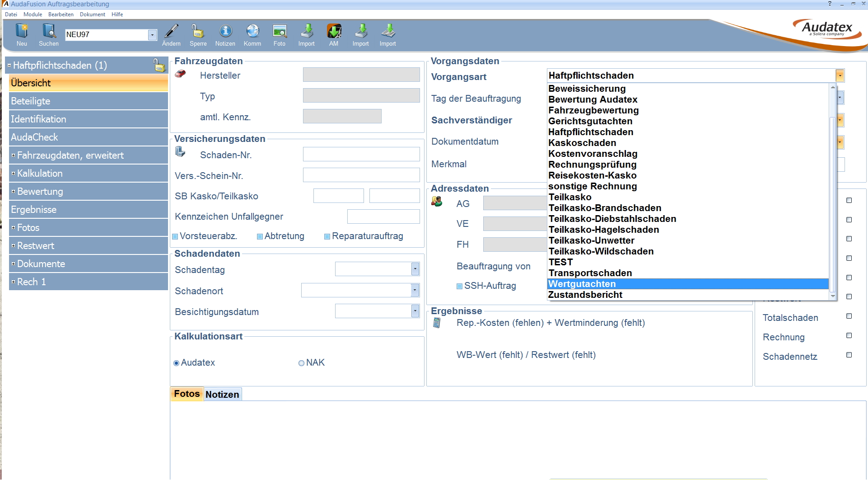Viewport: 868px width, 480px height.
Task: Open Rech 1 in sidebar
Action: (x=89, y=282)
